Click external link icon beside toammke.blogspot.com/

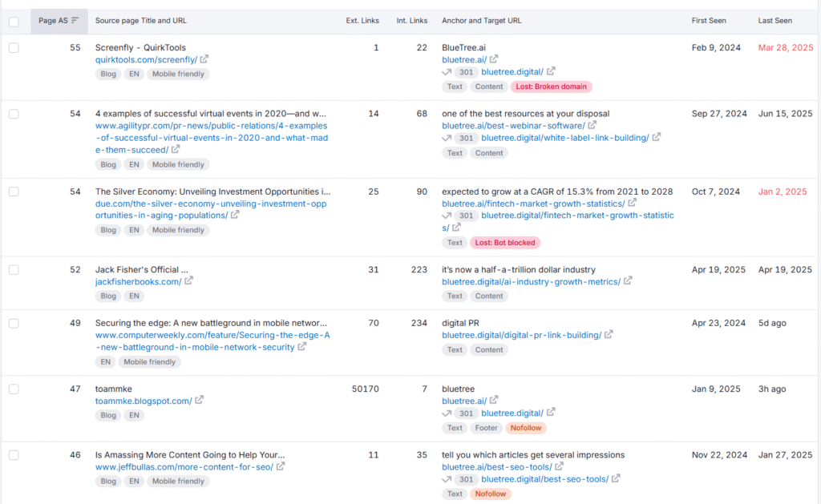click(x=200, y=401)
